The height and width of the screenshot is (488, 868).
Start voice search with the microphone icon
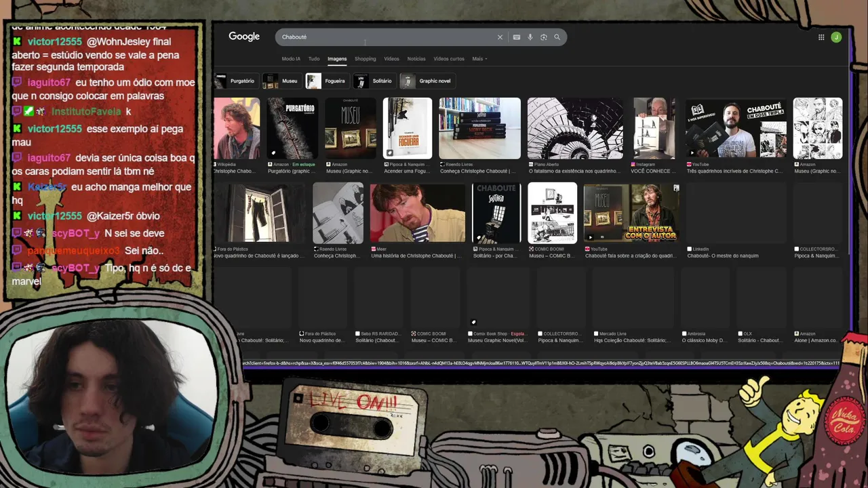pyautogui.click(x=530, y=37)
